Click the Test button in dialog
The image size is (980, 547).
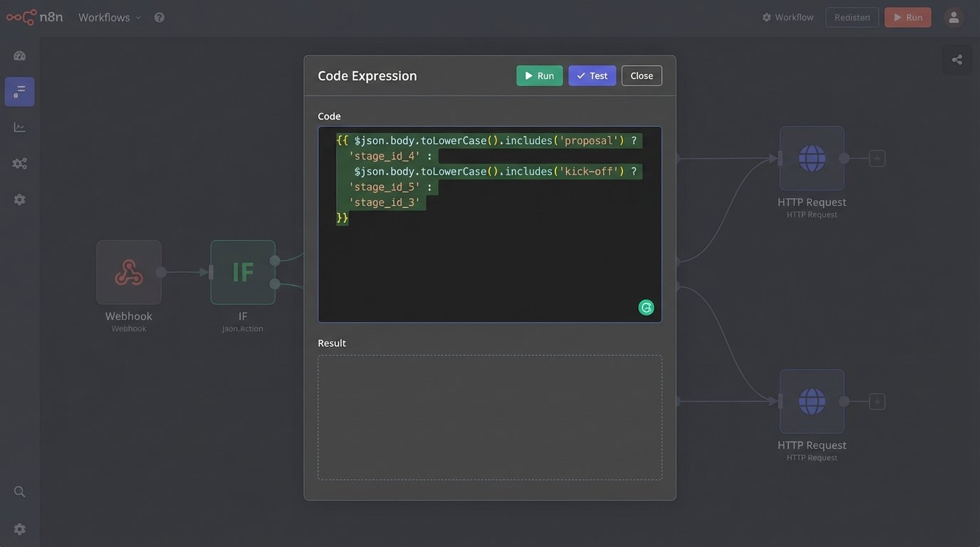(x=592, y=75)
